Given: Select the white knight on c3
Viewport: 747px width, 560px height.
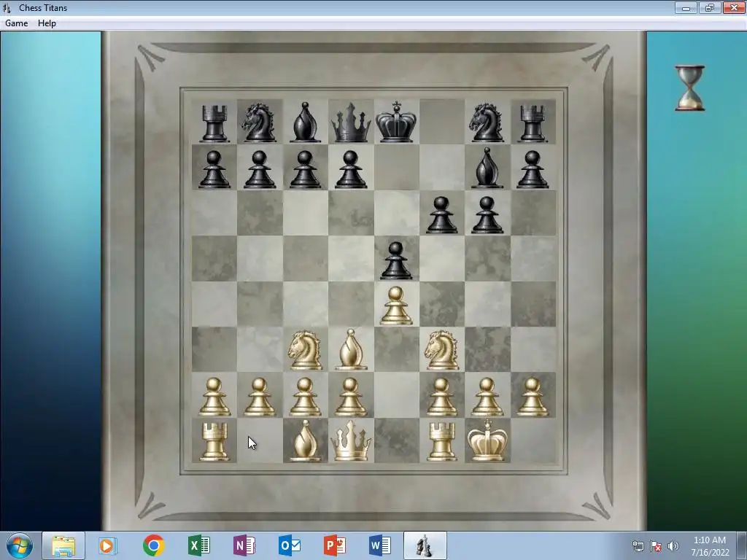Looking at the screenshot, I should pyautogui.click(x=305, y=351).
